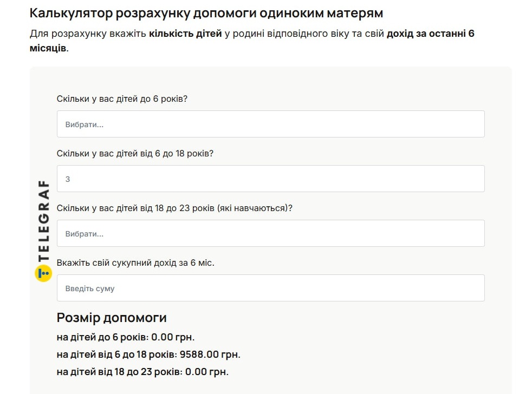Click the label about children 18 to 23 studying
This screenshot has height=394, width=532.
point(174,208)
